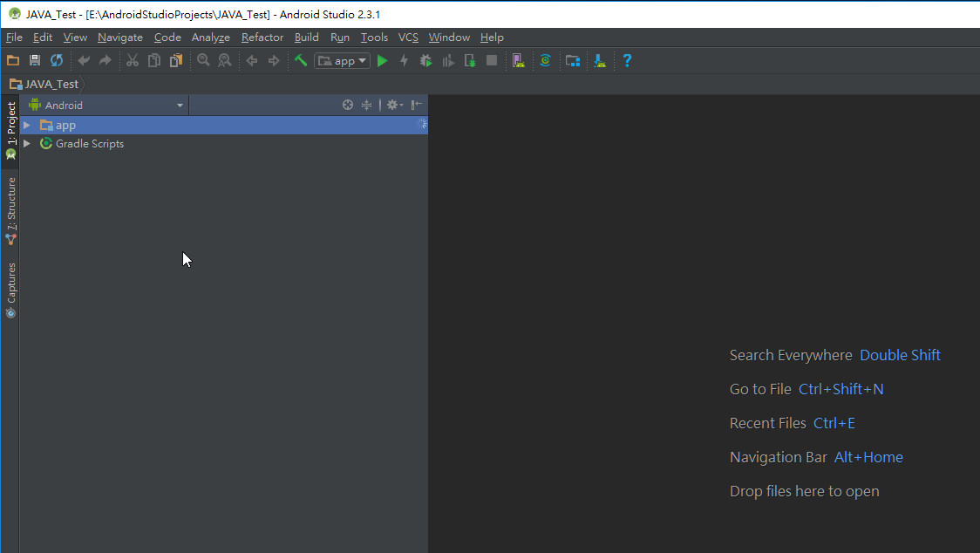Image resolution: width=980 pixels, height=553 pixels.
Task: Click the Cut scissors icon
Action: [x=132, y=61]
